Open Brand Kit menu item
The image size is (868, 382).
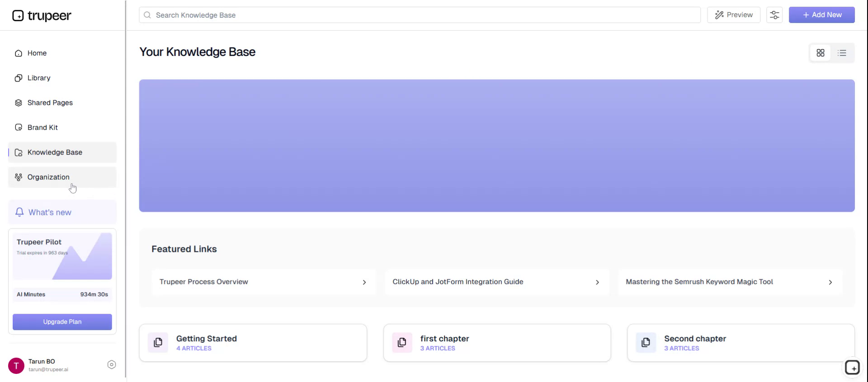coord(62,128)
